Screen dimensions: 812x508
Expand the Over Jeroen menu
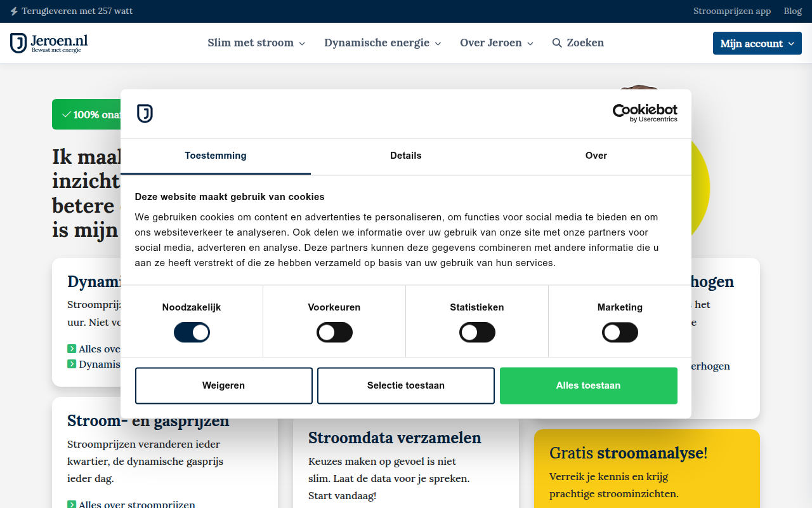pyautogui.click(x=497, y=43)
